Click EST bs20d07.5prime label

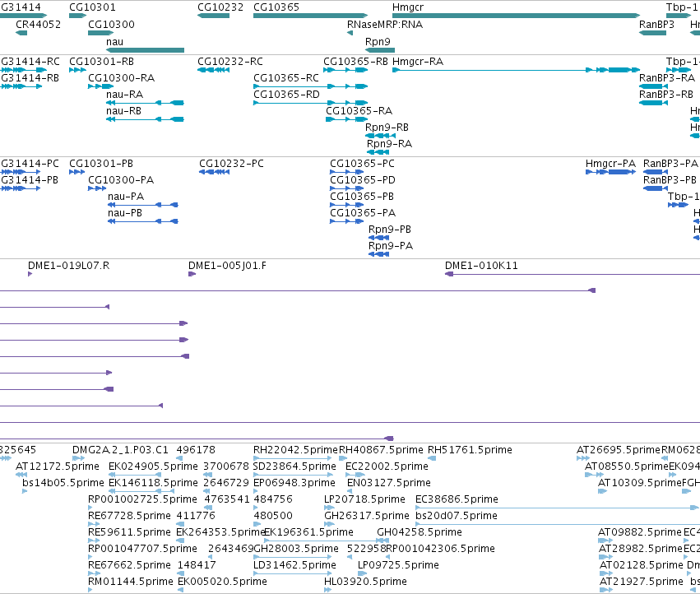pyautogui.click(x=457, y=515)
